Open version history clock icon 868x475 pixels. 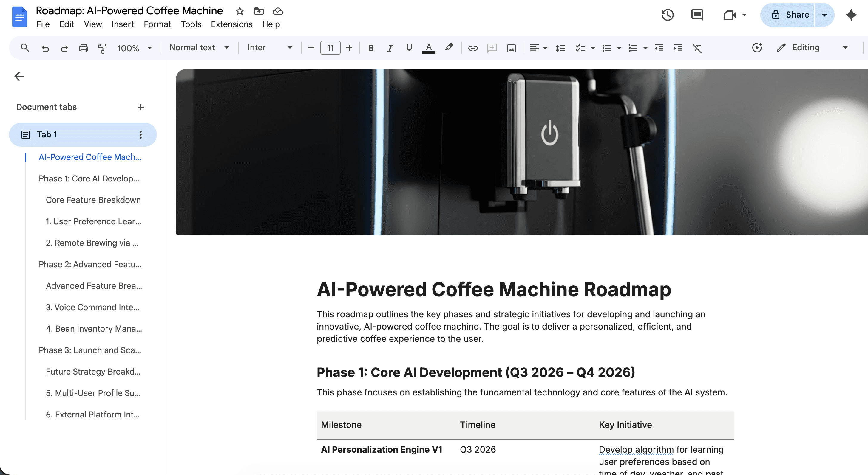coord(667,15)
